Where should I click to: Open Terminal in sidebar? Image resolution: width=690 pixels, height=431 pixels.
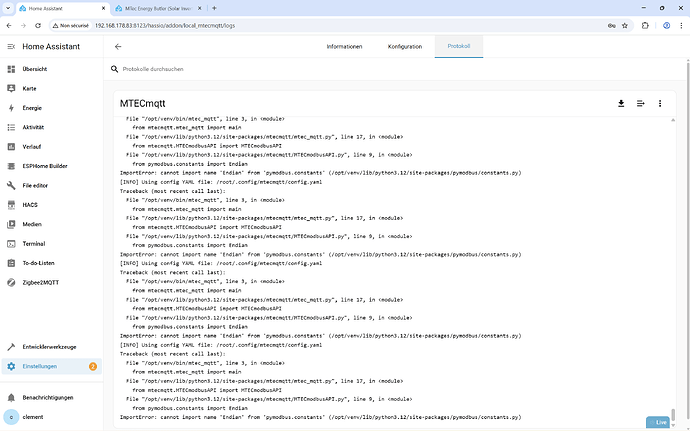point(51,243)
